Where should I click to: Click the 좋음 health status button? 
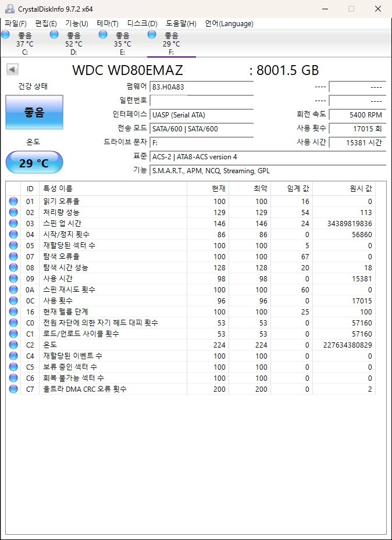click(34, 112)
